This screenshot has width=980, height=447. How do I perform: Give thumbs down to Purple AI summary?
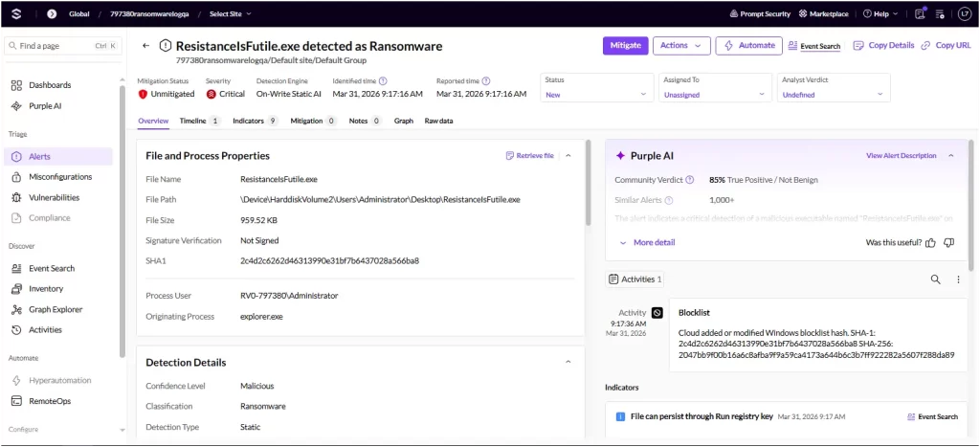pyautogui.click(x=948, y=242)
